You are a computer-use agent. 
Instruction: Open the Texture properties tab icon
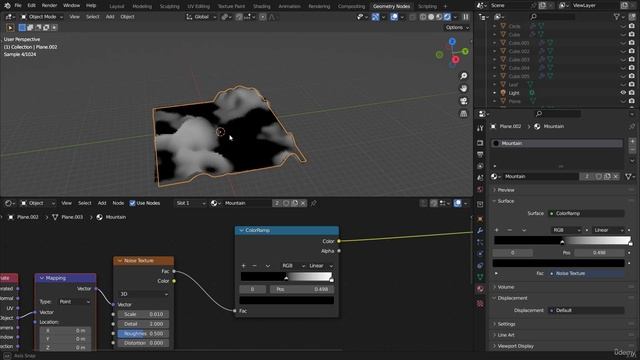[480, 303]
